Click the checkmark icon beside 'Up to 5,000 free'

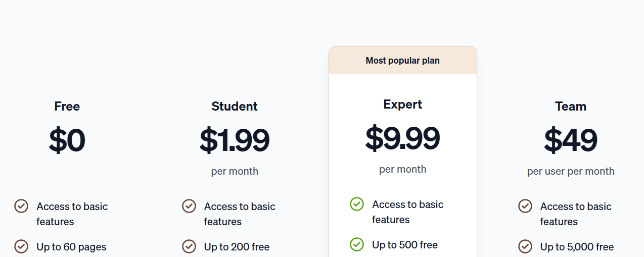525,246
